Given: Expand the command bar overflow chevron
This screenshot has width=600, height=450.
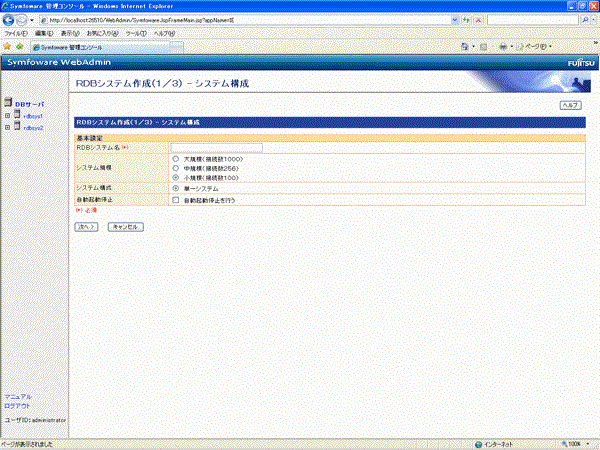Looking at the screenshot, I should [x=595, y=42].
